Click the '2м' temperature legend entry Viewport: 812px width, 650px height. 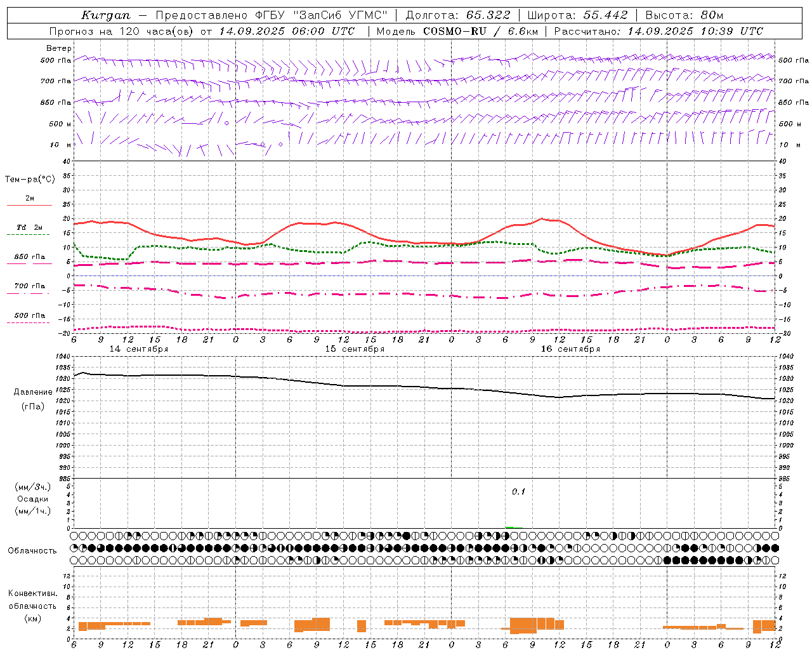point(30,199)
